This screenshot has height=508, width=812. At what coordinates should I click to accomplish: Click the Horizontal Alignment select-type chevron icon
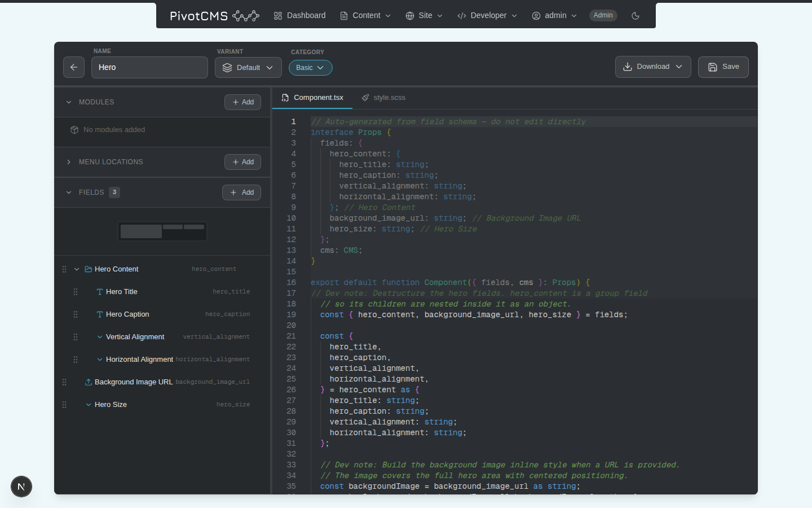click(100, 360)
